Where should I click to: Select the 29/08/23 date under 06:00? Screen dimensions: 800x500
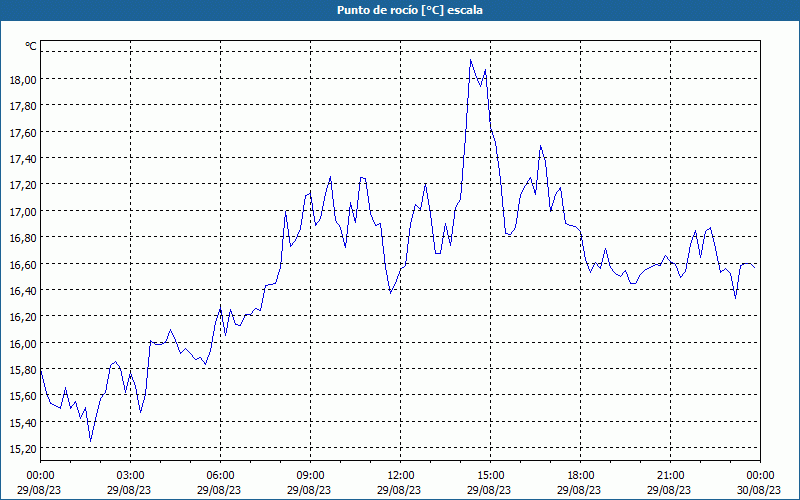(x=219, y=490)
